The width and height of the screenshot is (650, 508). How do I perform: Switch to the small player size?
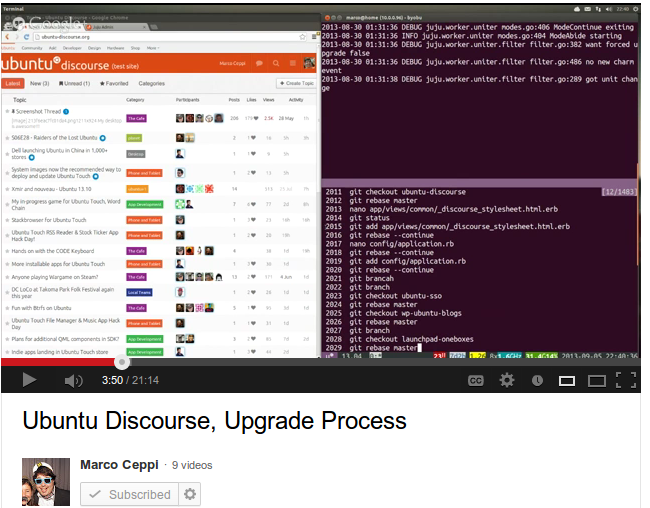coord(566,381)
